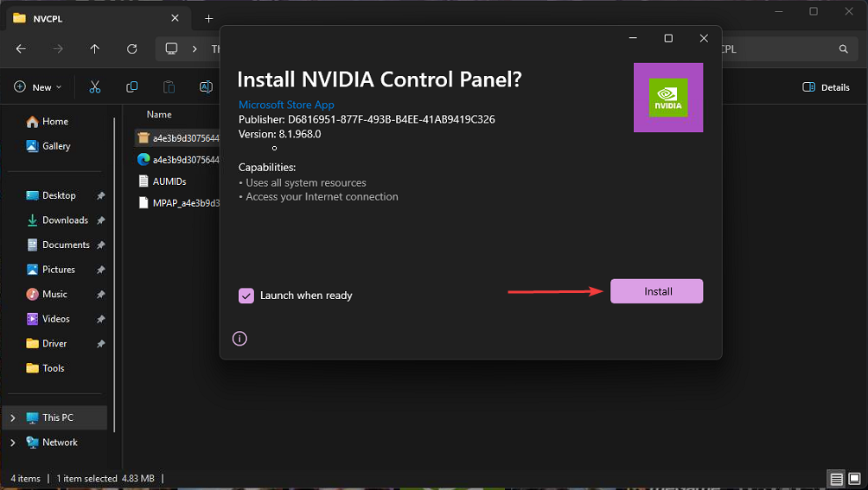Switch to large thumbnails view in status bar
868x490 pixels.
click(854, 479)
